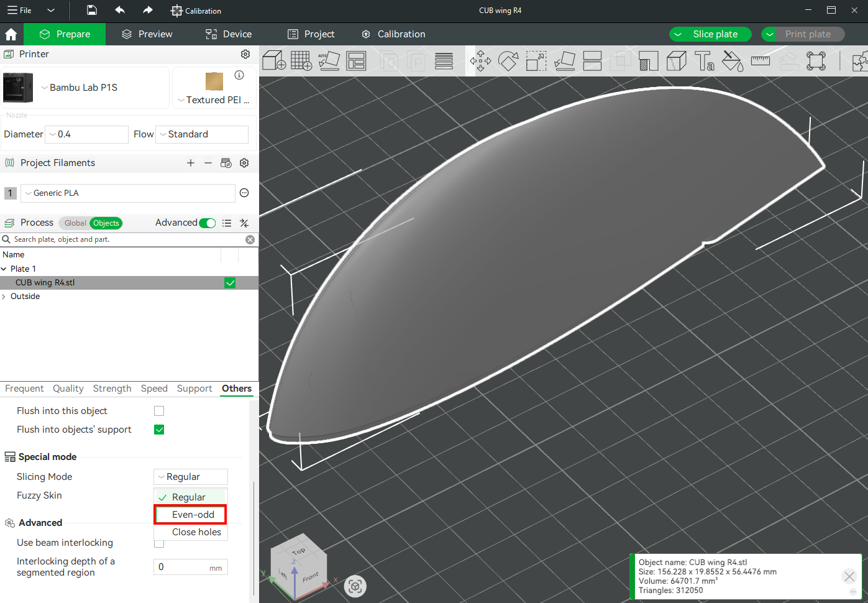Click the Arrange all objects icon
The width and height of the screenshot is (868, 603).
tap(356, 61)
